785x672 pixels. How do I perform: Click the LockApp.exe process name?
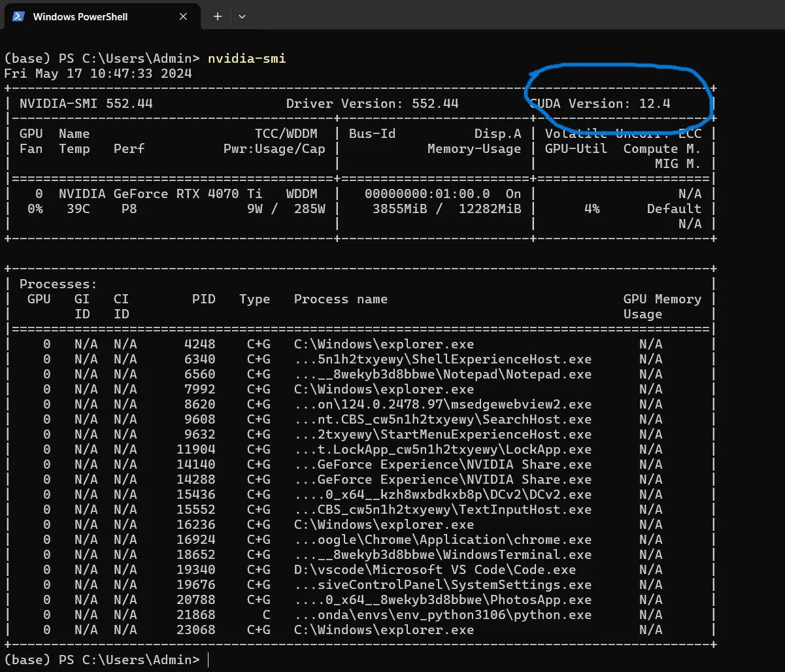point(443,449)
